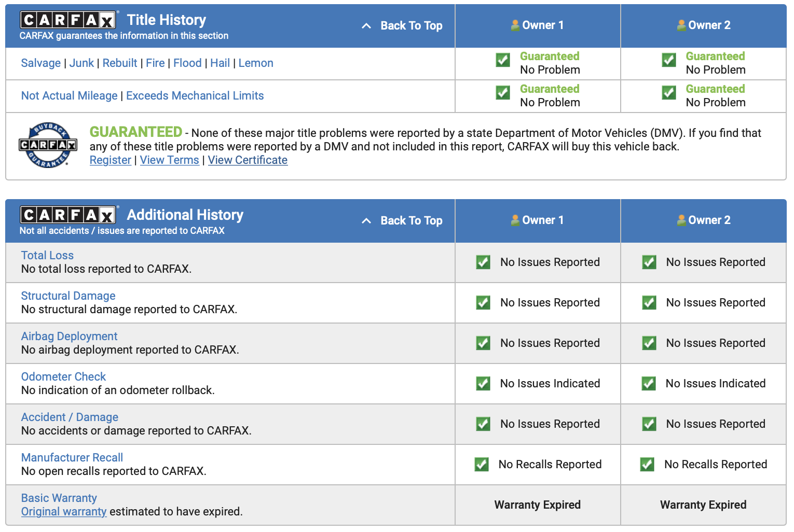794x532 pixels.
Task: Click the green 'GUARANTEED' heading text
Action: click(136, 132)
